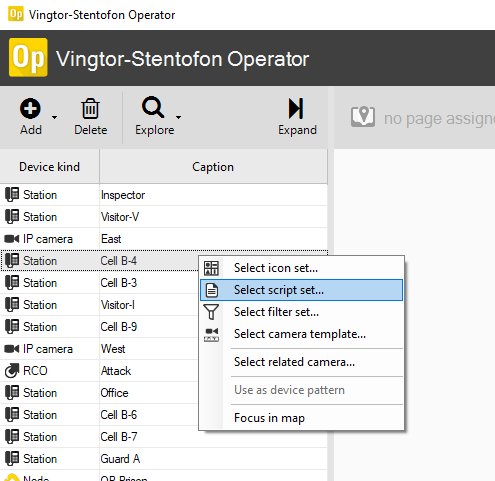Select the Inspector caption cell
Image resolution: width=495 pixels, height=481 pixels.
coord(213,195)
